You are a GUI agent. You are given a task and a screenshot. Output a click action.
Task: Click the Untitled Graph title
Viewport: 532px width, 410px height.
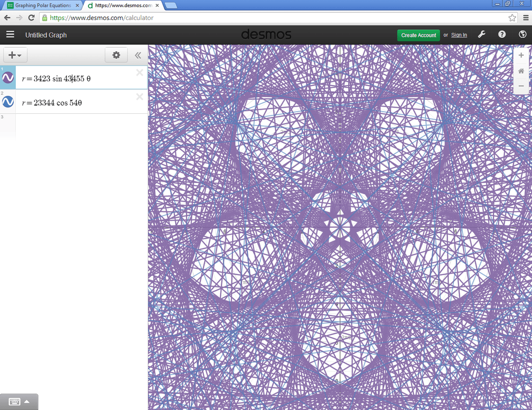tap(46, 35)
